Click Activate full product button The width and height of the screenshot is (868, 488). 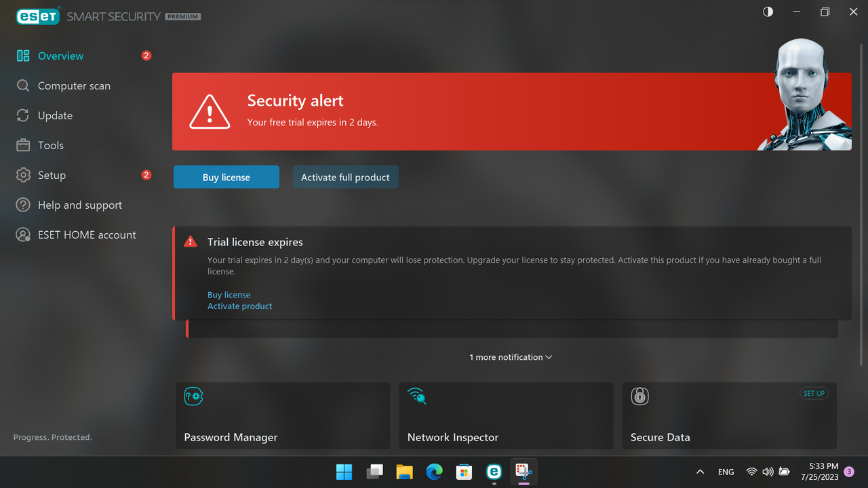[345, 177]
